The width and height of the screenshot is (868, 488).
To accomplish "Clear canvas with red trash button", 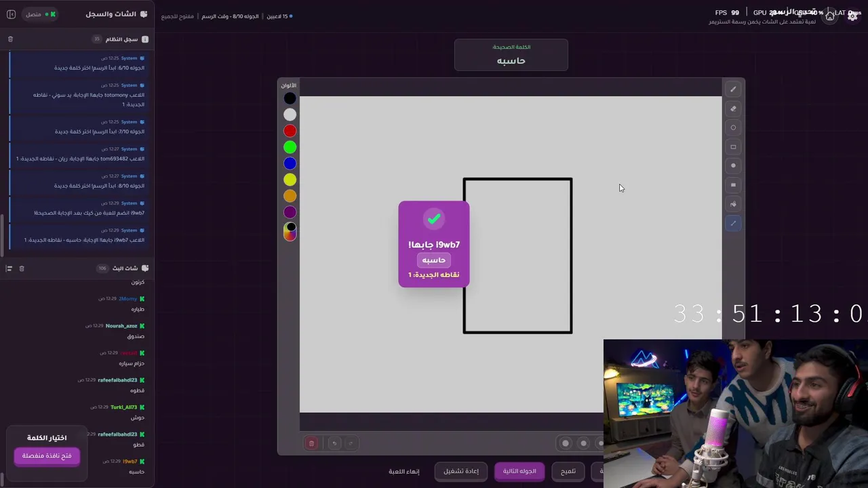I will click(x=311, y=443).
